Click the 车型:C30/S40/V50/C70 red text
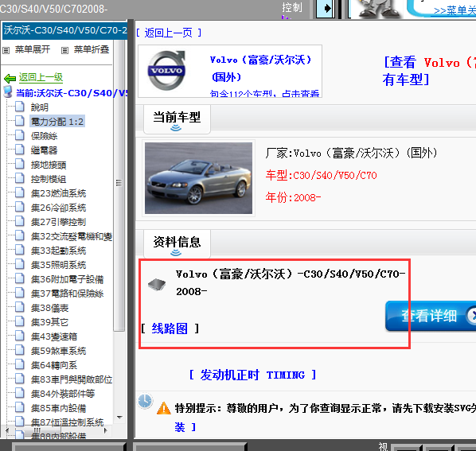The height and width of the screenshot is (451, 476). pyautogui.click(x=321, y=175)
